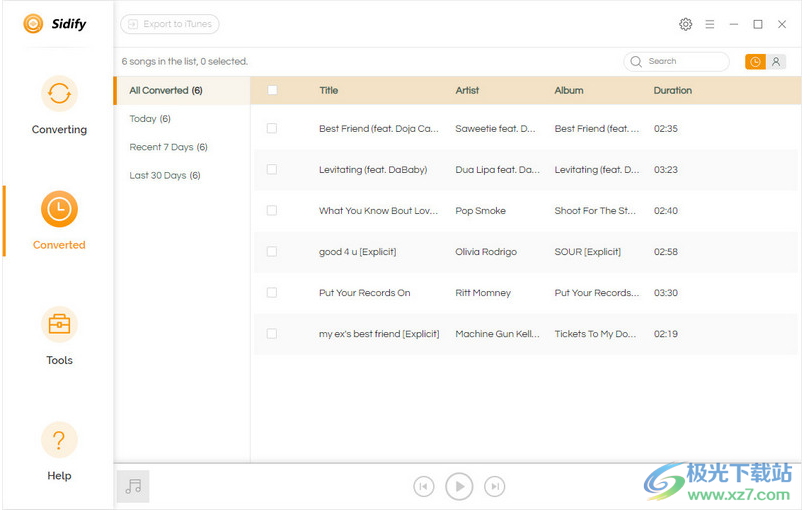Click artist Olivia Rodrigo
The height and width of the screenshot is (511, 803).
[486, 252]
